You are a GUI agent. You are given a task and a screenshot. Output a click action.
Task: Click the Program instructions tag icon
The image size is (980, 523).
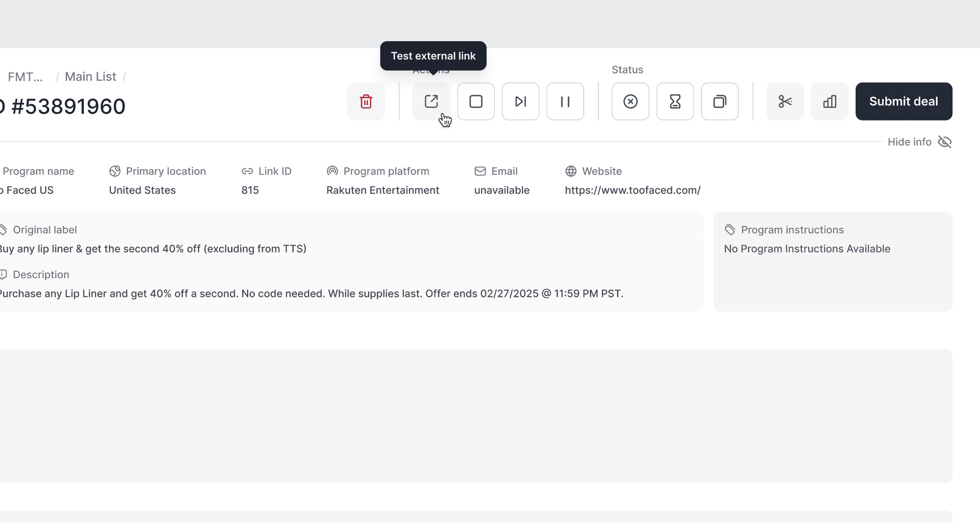tap(730, 230)
